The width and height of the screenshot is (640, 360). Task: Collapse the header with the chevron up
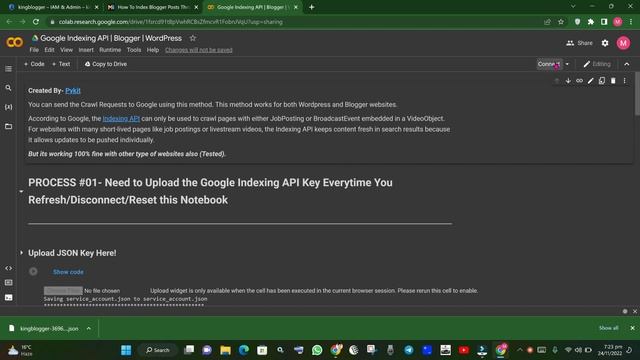click(627, 64)
